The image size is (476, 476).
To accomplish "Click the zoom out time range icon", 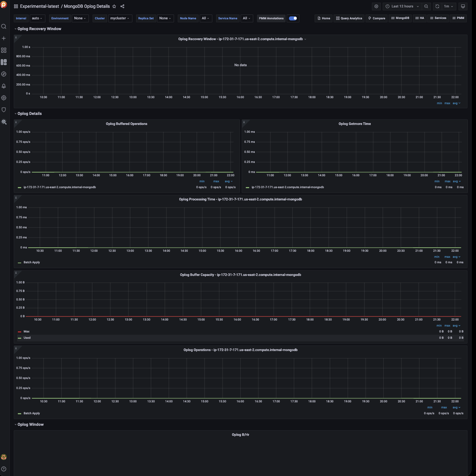I will pyautogui.click(x=426, y=6).
